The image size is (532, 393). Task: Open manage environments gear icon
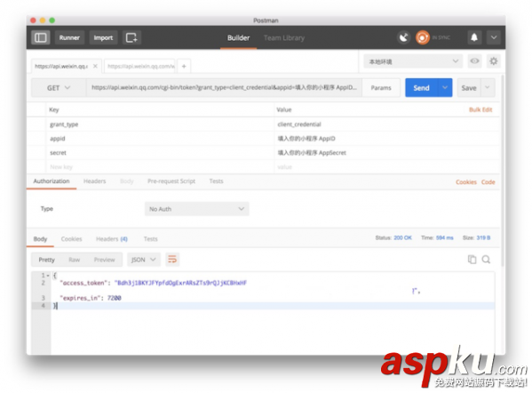[494, 61]
